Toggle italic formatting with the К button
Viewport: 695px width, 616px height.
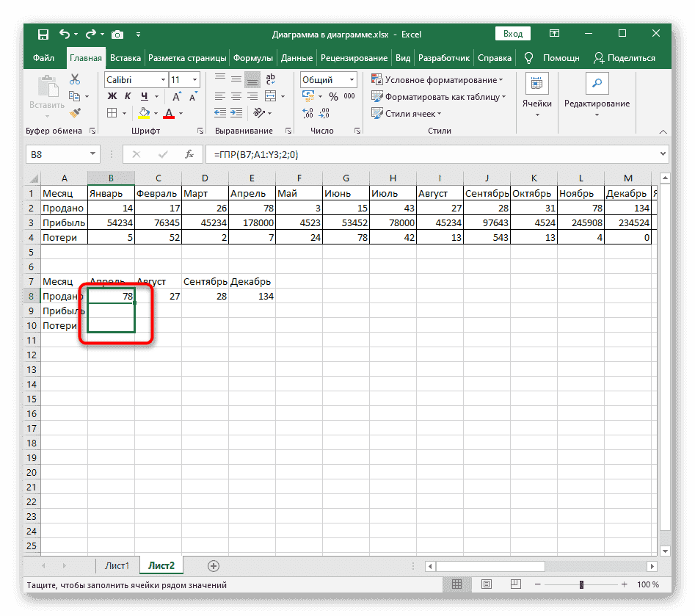pyautogui.click(x=128, y=96)
